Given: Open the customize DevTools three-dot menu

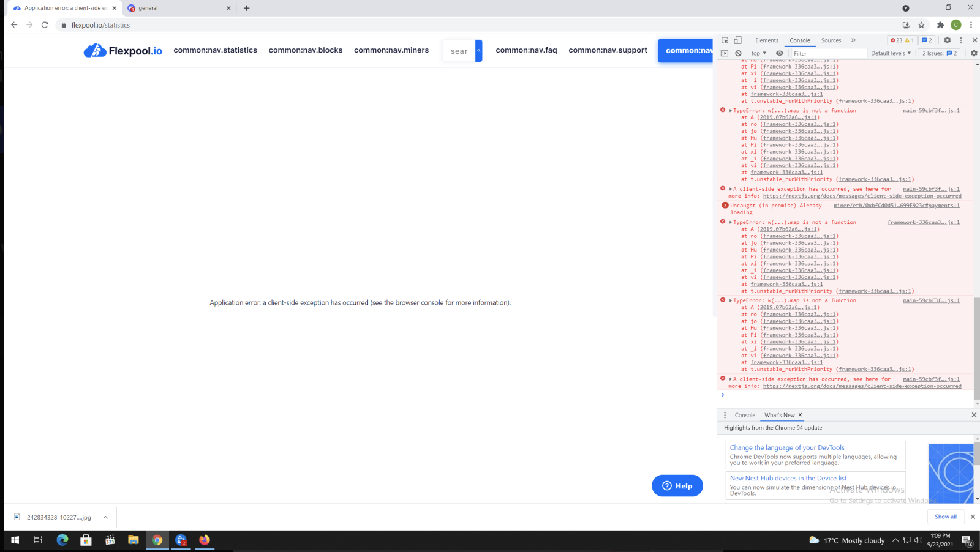Looking at the screenshot, I should (x=960, y=40).
